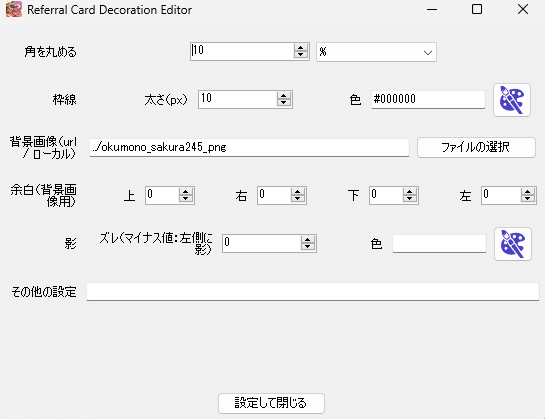
Task: Click ファイルの選択 button
Action: coord(476,147)
